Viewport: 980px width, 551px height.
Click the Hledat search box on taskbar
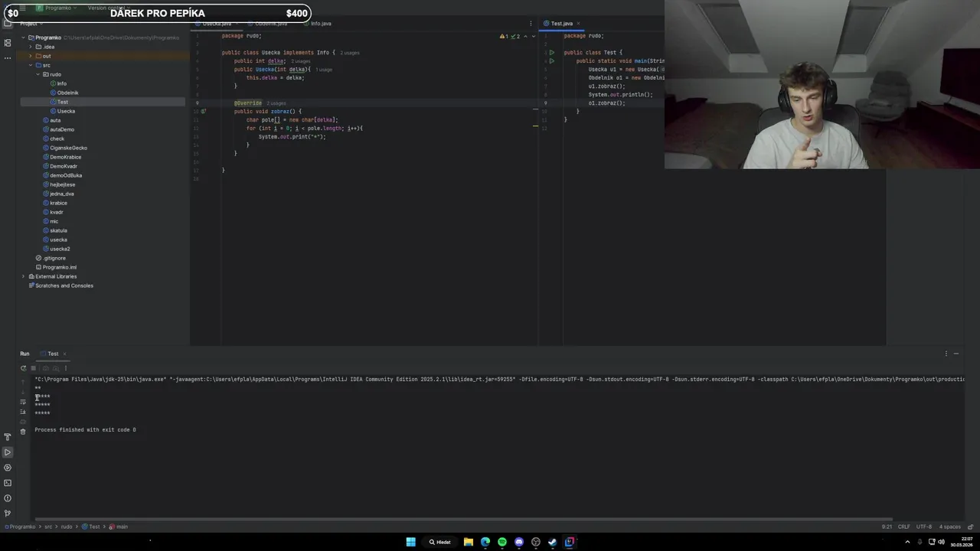tap(440, 542)
